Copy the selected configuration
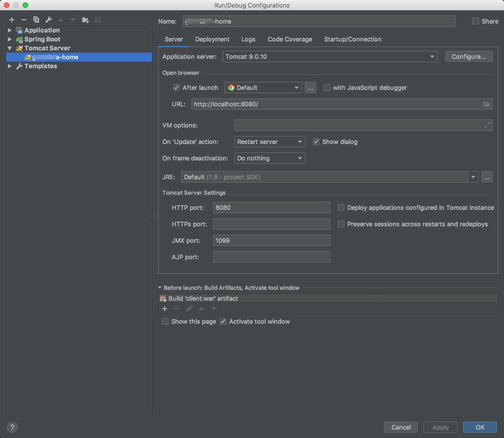Image resolution: width=504 pixels, height=438 pixels. coord(36,20)
